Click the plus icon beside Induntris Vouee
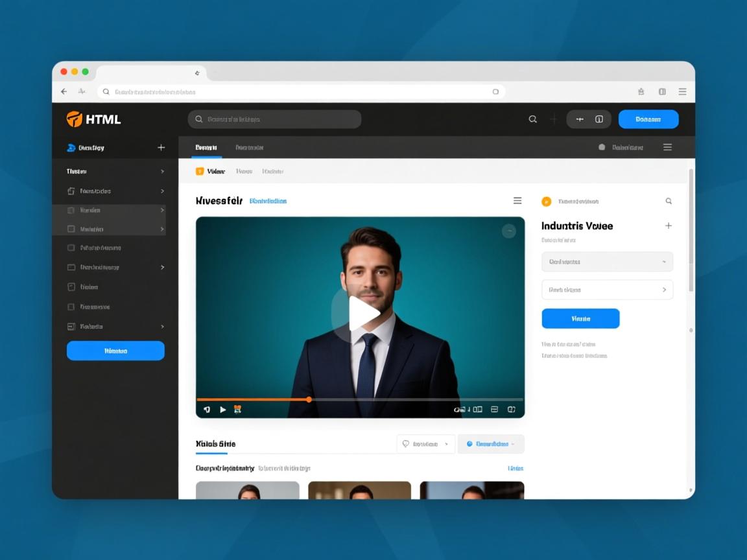This screenshot has height=560, width=747. pos(669,226)
